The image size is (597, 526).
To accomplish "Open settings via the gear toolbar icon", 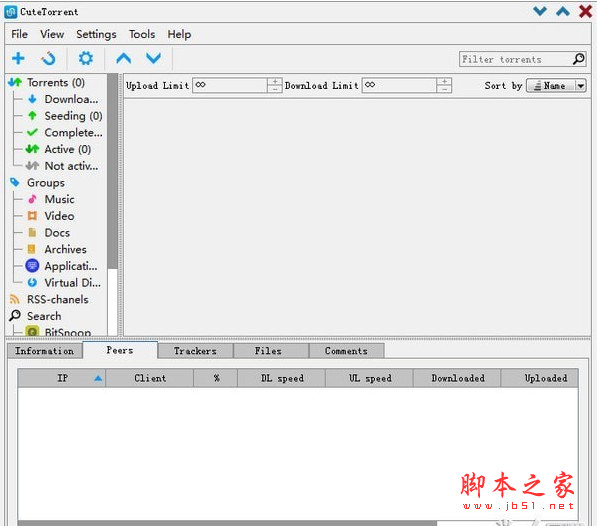I will click(x=86, y=59).
